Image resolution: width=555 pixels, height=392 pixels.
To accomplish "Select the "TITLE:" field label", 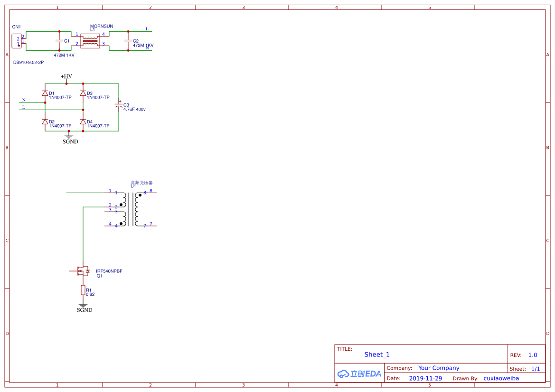I will click(x=345, y=349).
